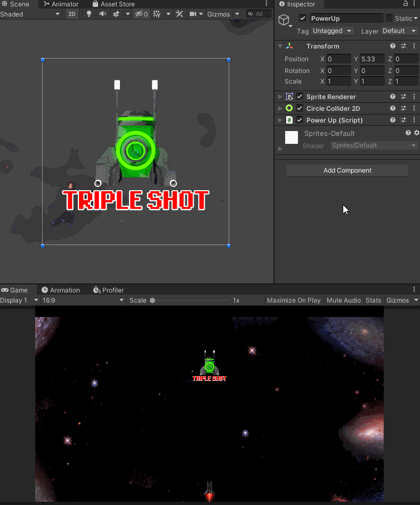This screenshot has height=505, width=420.
Task: Open Power Up script options menu
Action: pyautogui.click(x=414, y=120)
